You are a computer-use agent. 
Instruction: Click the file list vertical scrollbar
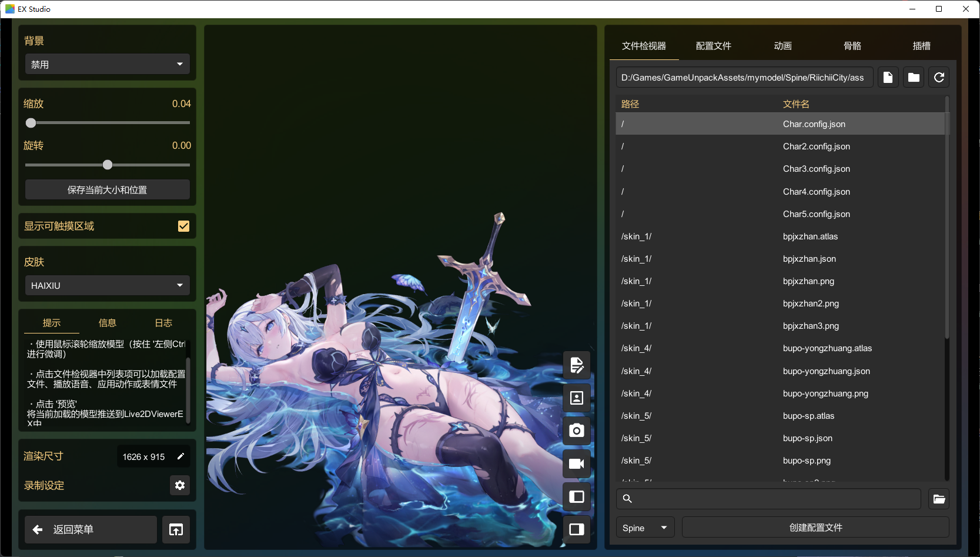[946, 218]
